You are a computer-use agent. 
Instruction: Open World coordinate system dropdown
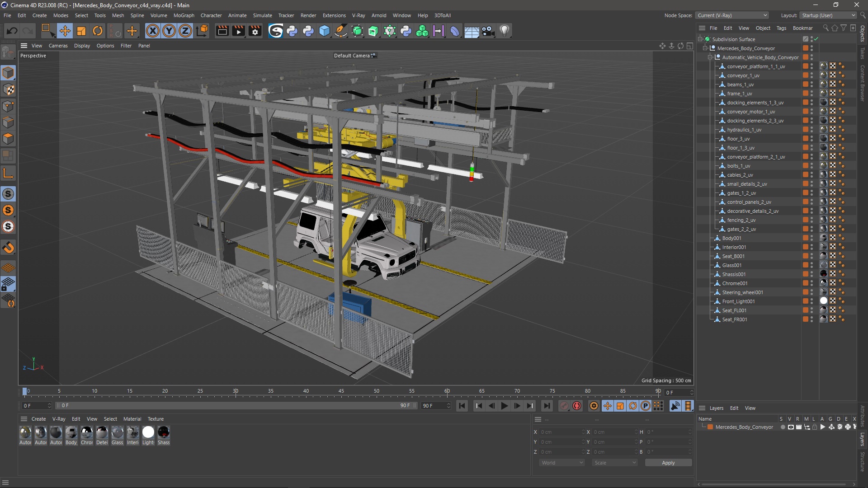pyautogui.click(x=562, y=463)
